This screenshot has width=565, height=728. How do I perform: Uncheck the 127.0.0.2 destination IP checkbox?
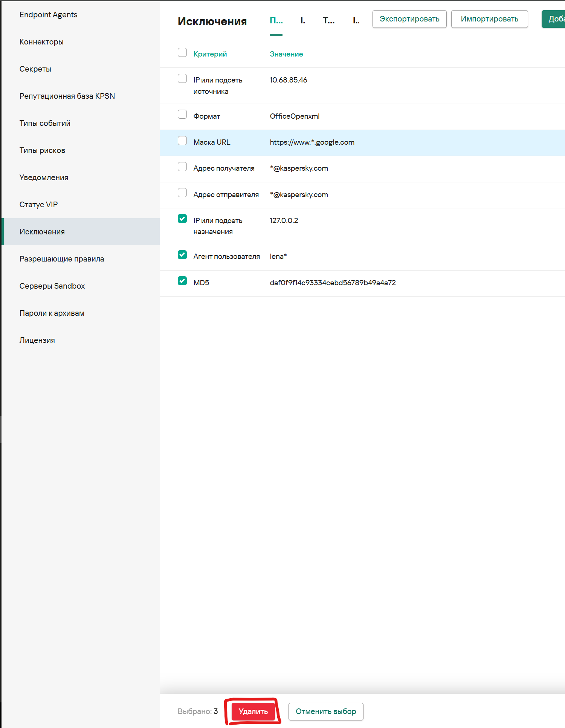pos(182,219)
